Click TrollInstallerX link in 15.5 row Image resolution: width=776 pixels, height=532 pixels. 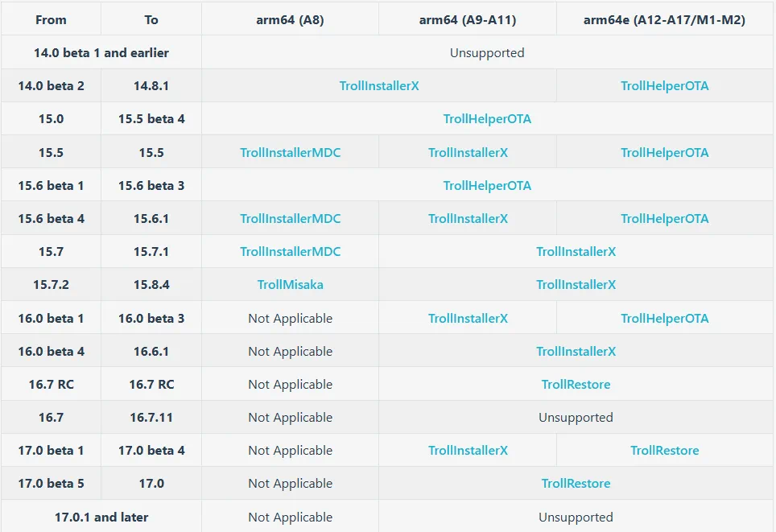468,152
